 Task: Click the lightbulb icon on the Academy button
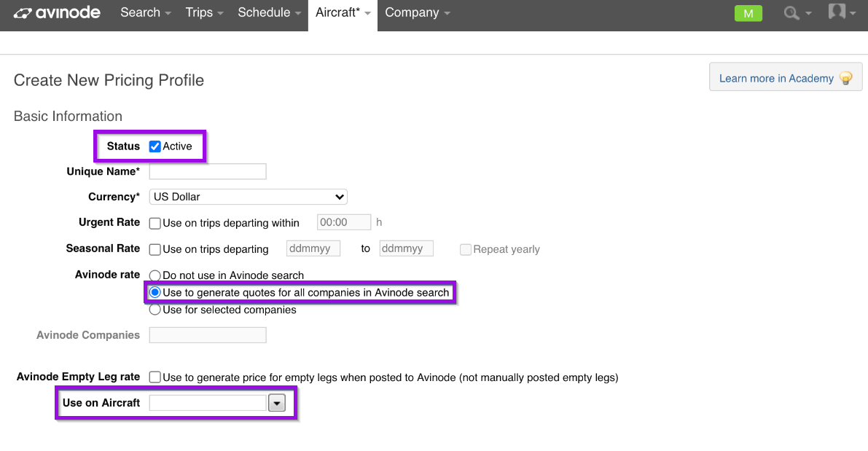click(x=845, y=77)
